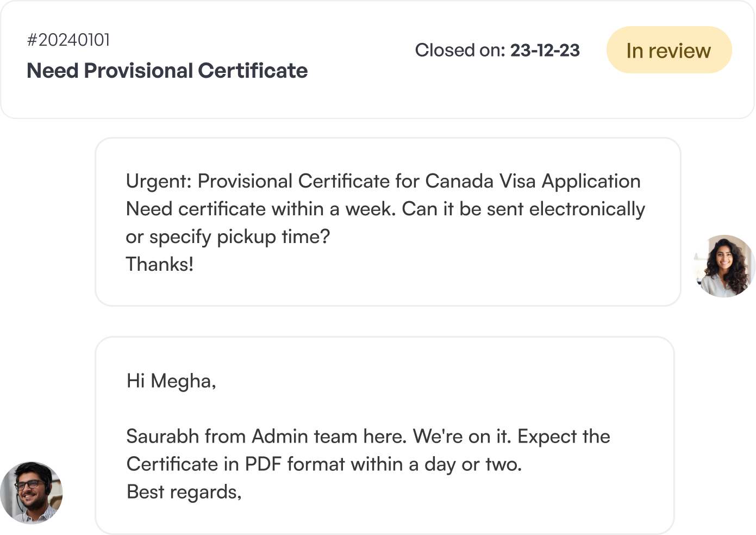Select Saurabh's reply message bubble
The image size is (756, 535).
click(x=385, y=435)
